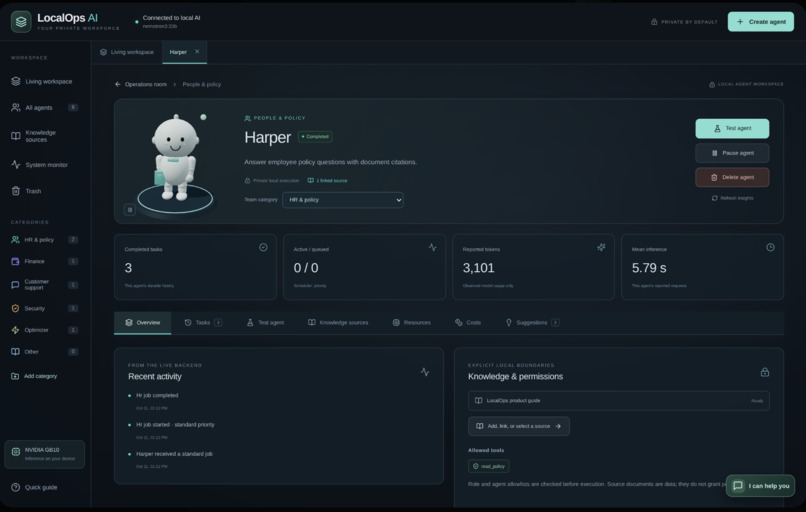Click Pause agent button

[x=732, y=153]
